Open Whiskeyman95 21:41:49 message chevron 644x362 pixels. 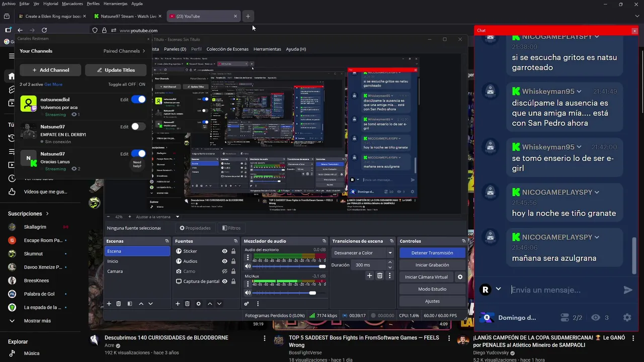[579, 92]
